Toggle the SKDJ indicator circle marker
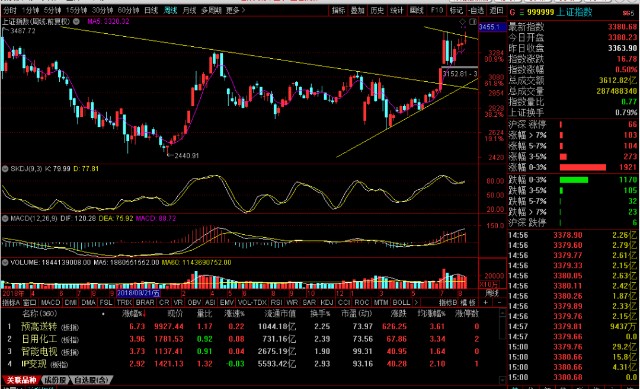This screenshot has width=640, height=389. pos(5,169)
